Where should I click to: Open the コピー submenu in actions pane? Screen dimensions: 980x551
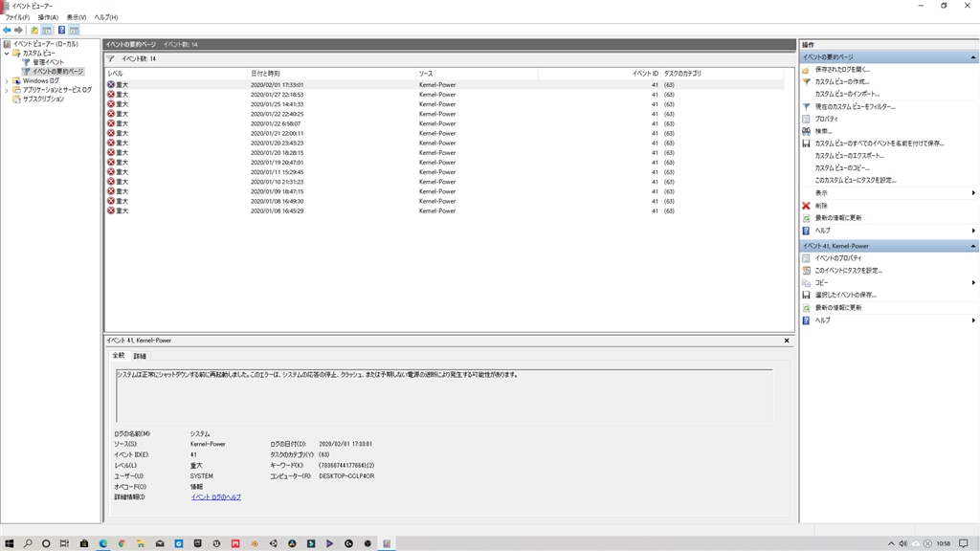tap(889, 283)
